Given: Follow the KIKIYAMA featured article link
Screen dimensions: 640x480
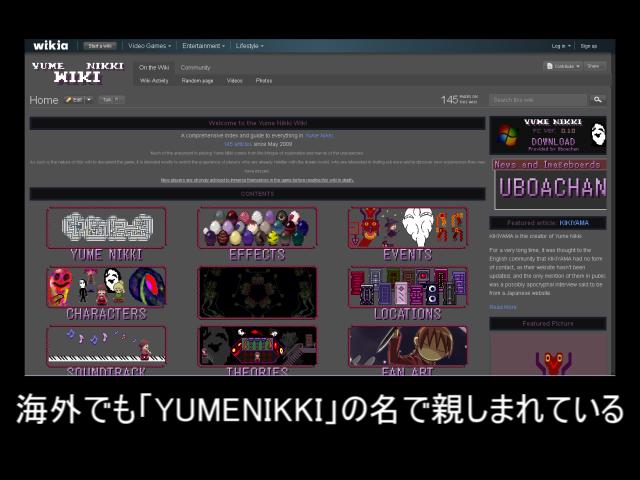Looking at the screenshot, I should [x=574, y=223].
